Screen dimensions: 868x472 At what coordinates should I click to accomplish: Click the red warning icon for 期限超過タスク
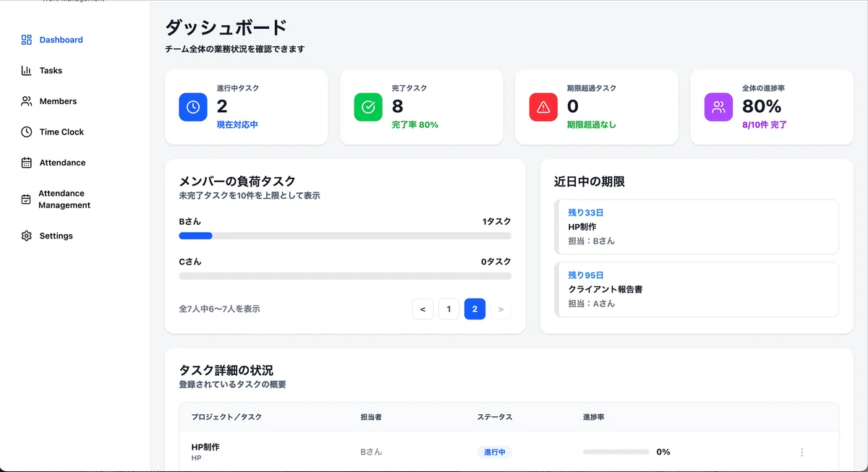point(543,107)
